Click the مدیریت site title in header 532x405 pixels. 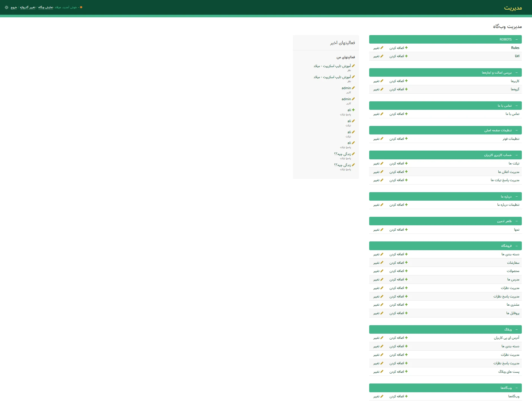coord(513,8)
